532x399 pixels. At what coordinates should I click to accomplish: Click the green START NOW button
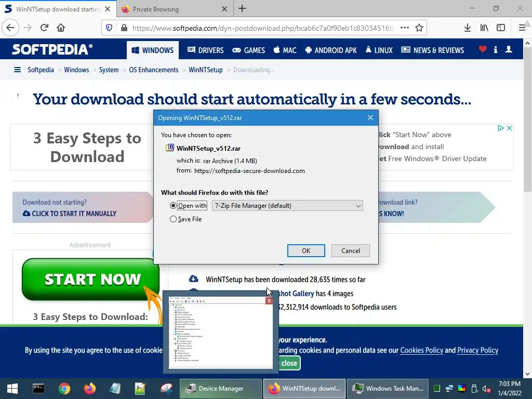[90, 279]
